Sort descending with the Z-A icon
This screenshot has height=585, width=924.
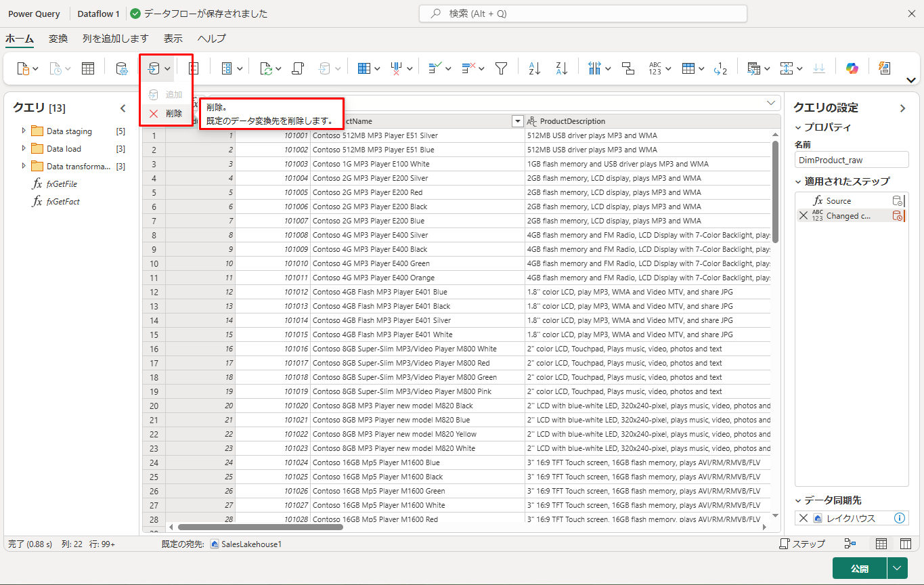pyautogui.click(x=561, y=68)
